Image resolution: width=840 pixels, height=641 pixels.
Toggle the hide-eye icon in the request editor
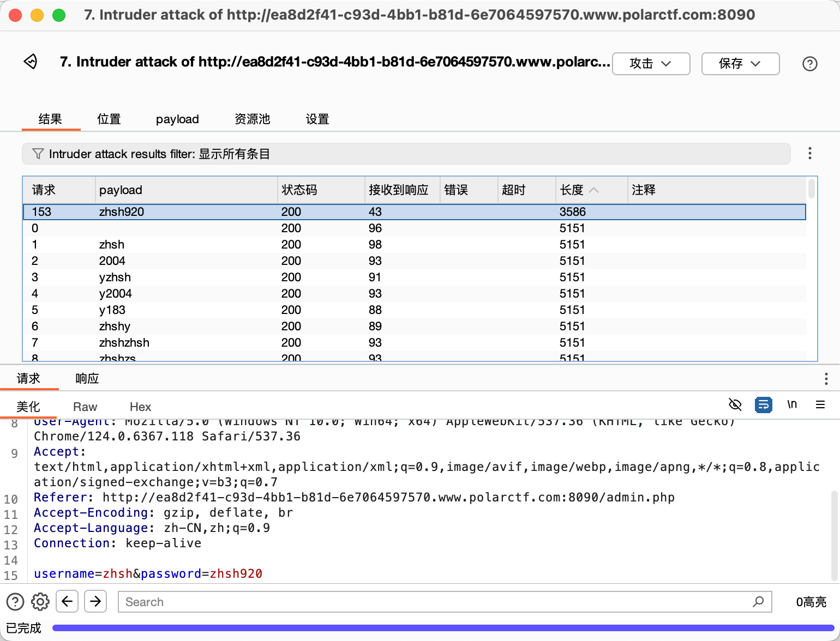735,404
